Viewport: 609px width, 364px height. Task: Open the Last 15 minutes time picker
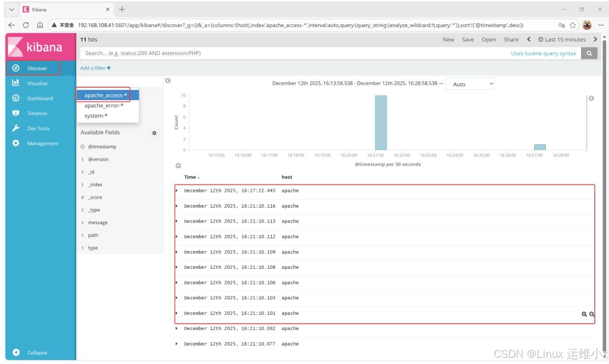coord(562,40)
